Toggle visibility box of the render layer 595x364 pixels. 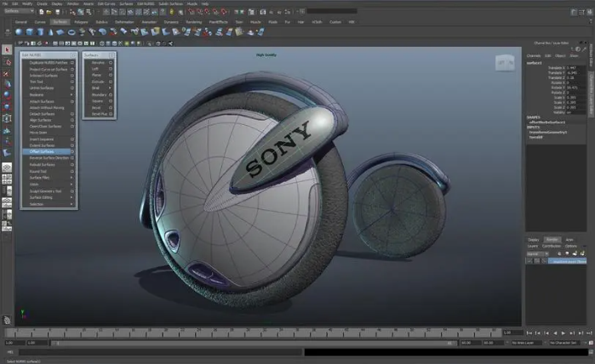[529, 261]
